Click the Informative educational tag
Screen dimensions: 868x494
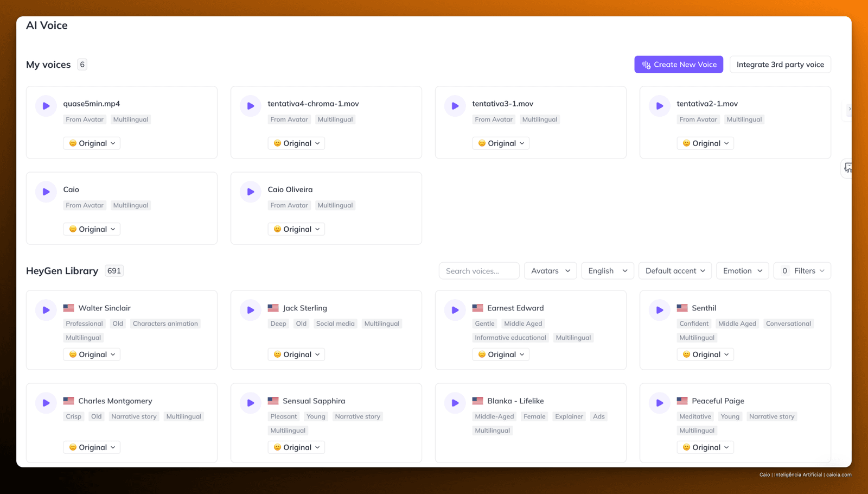510,338
